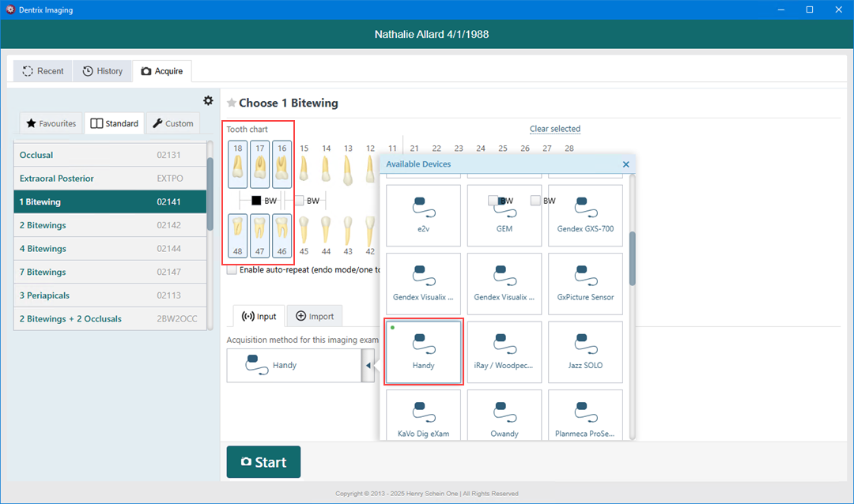The width and height of the screenshot is (854, 504).
Task: Click the Clear selected link
Action: tap(554, 129)
